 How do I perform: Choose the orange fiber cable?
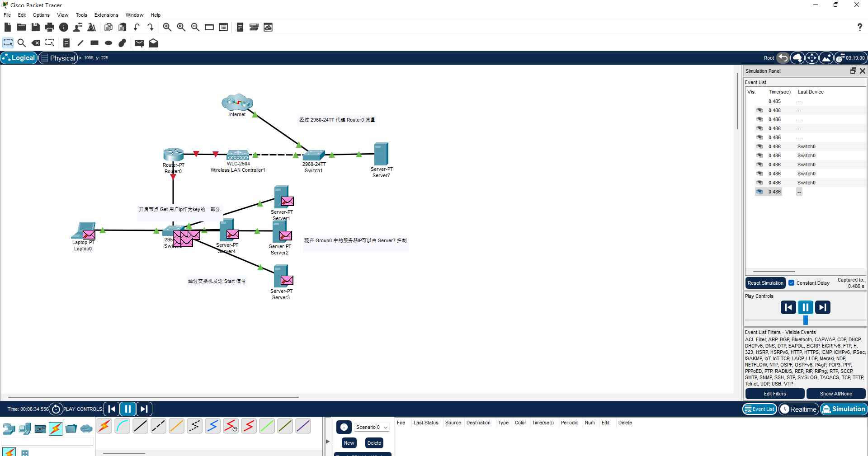(176, 426)
